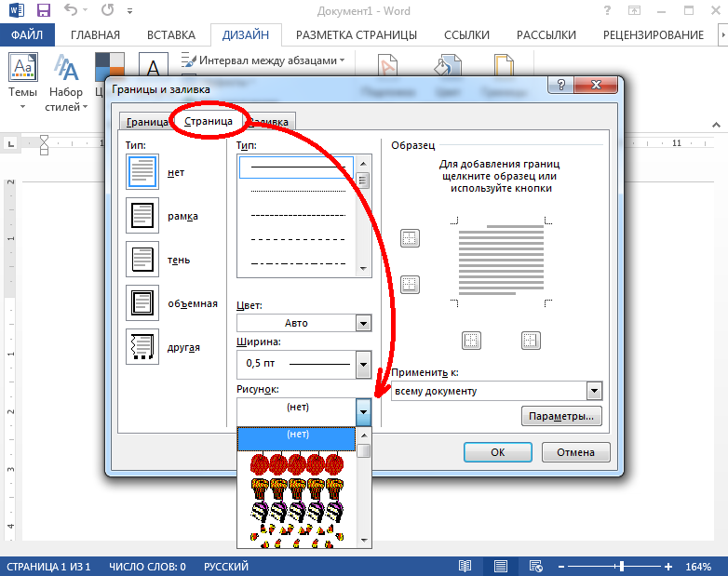Open Word Help question mark in title bar
The height and width of the screenshot is (576, 728).
click(x=607, y=10)
